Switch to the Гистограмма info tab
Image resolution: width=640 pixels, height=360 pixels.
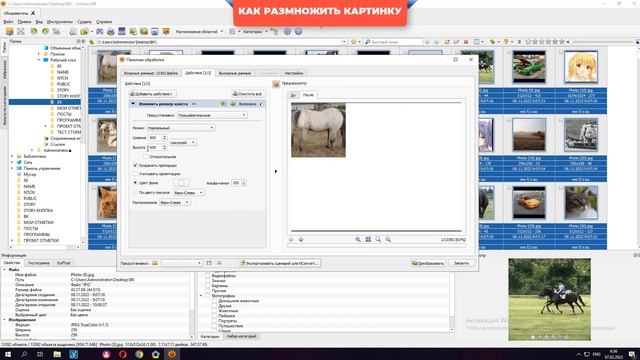pyautogui.click(x=39, y=263)
